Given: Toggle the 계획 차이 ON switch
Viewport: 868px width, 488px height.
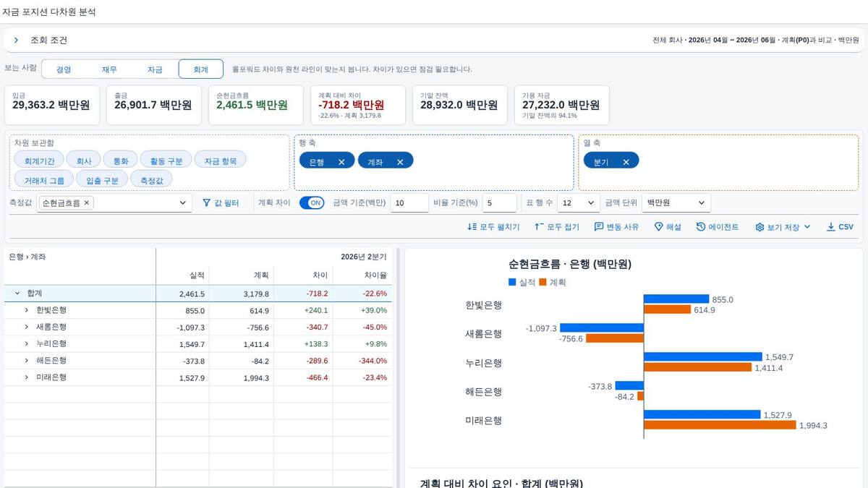Looking at the screenshot, I should [312, 203].
